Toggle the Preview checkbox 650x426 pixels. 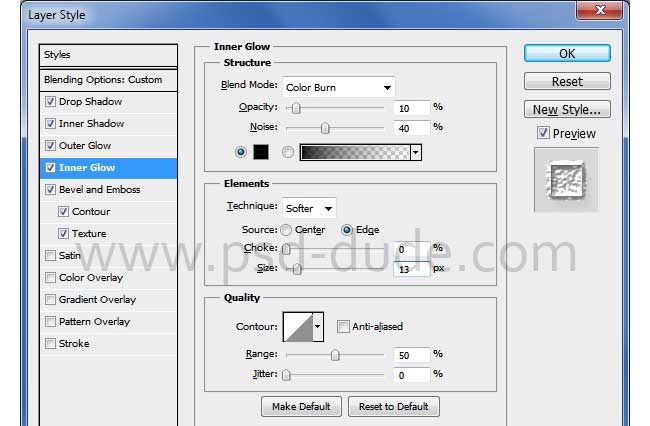[543, 133]
